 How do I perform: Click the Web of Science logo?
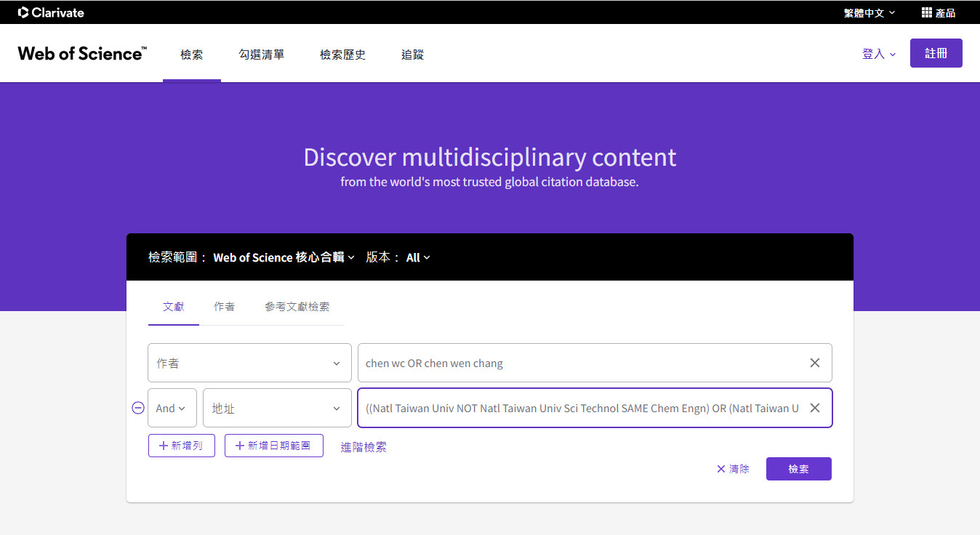pos(82,53)
